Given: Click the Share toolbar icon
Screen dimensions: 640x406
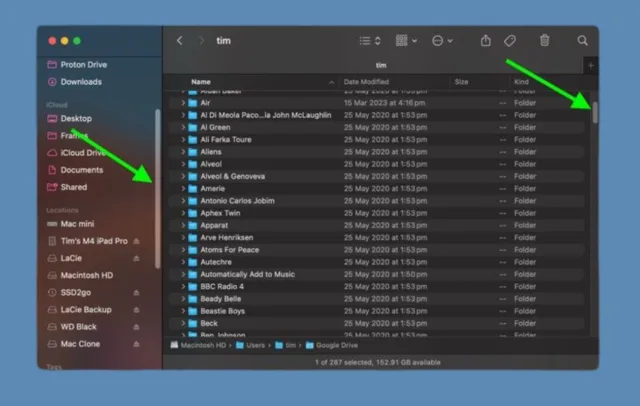Looking at the screenshot, I should click(x=485, y=40).
